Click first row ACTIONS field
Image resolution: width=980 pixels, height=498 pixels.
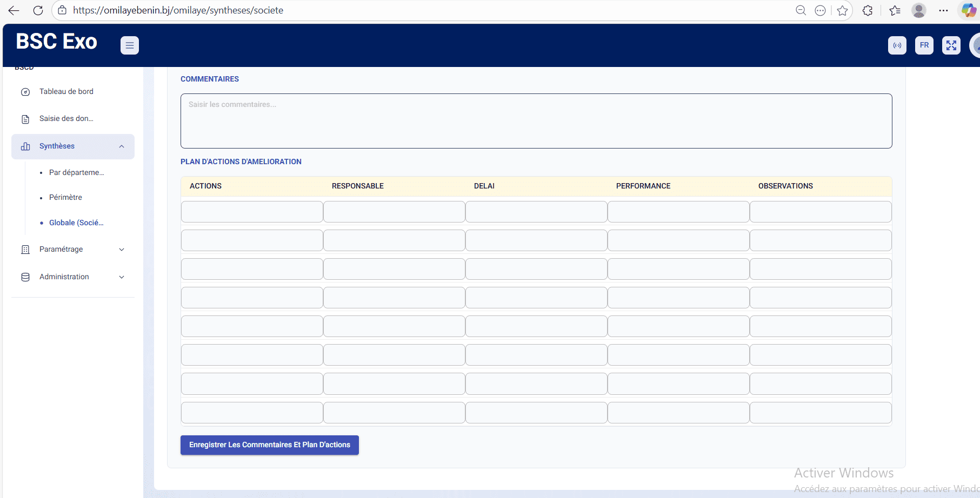click(252, 212)
